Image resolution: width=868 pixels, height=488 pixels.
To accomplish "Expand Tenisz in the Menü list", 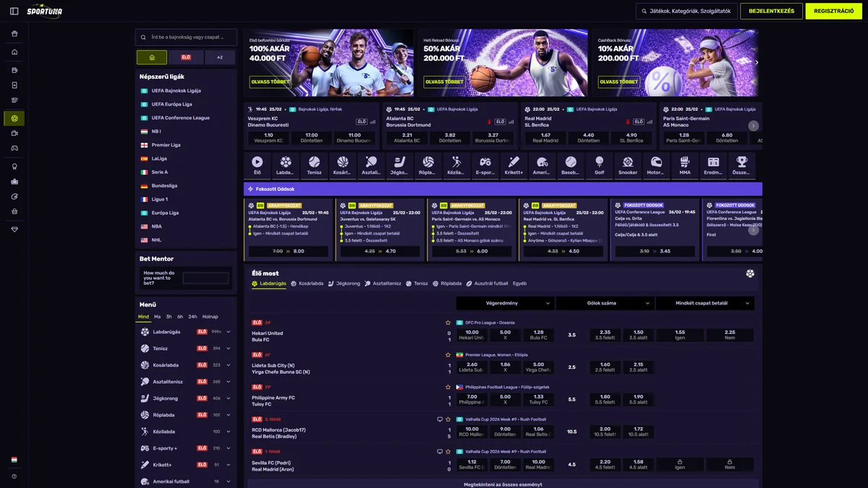I will pyautogui.click(x=229, y=348).
